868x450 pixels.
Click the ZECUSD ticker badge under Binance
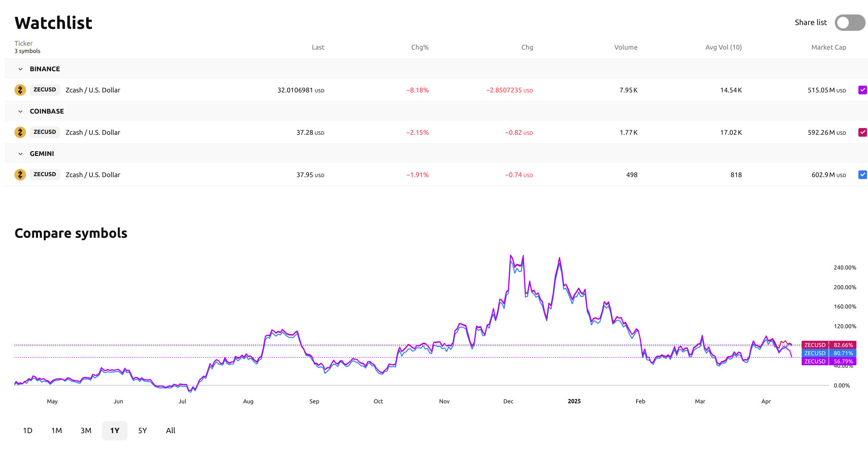(x=45, y=90)
